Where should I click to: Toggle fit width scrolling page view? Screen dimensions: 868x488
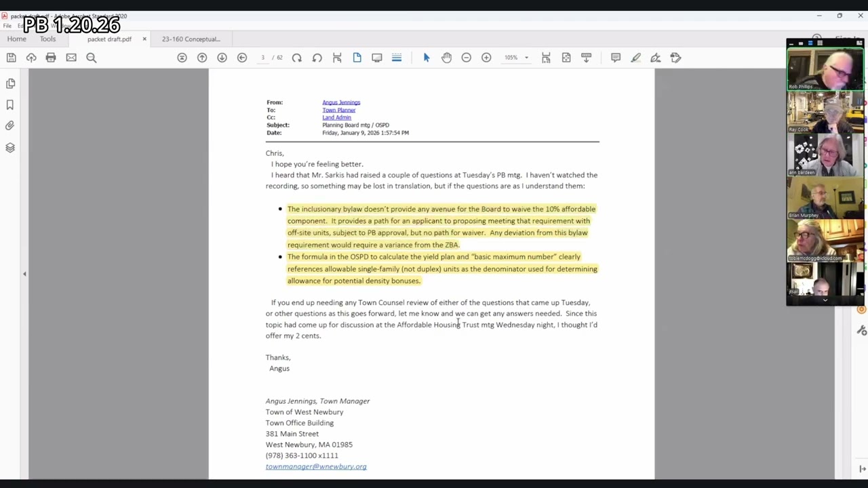(x=337, y=58)
